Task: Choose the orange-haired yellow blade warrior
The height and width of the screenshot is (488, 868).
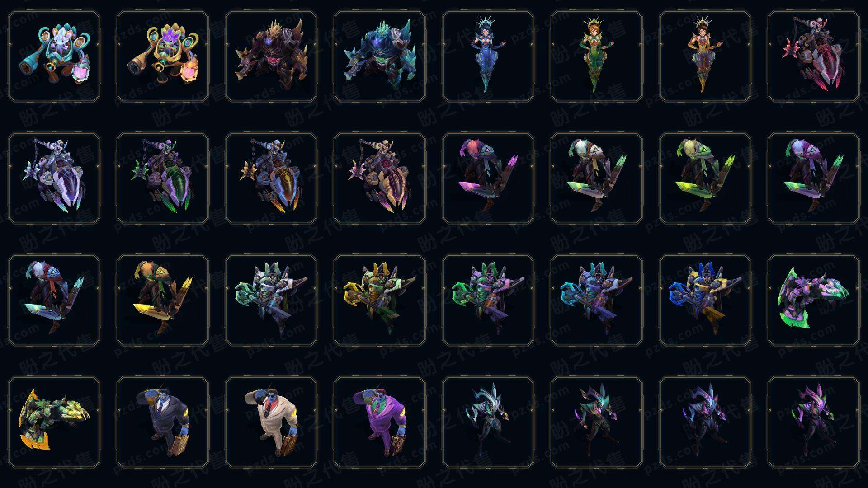Action: 163,300
